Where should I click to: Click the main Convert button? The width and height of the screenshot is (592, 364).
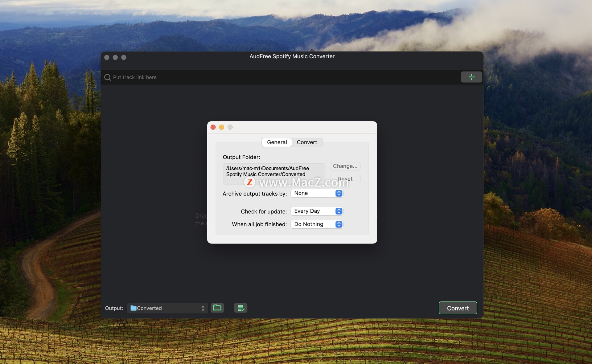(458, 308)
